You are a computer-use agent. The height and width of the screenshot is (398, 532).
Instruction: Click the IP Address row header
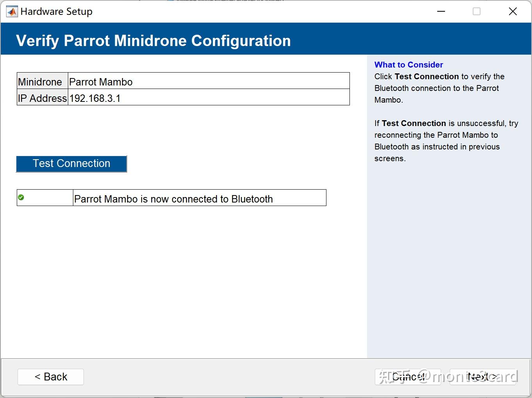click(42, 98)
